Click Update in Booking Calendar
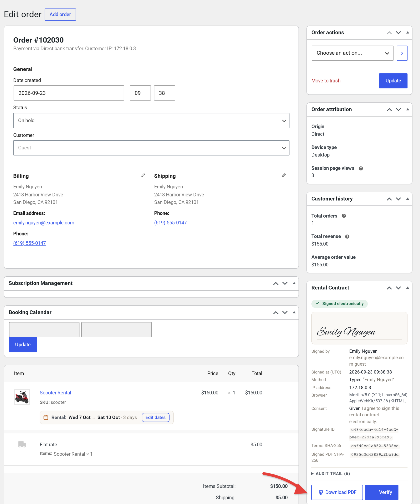 (x=23, y=345)
